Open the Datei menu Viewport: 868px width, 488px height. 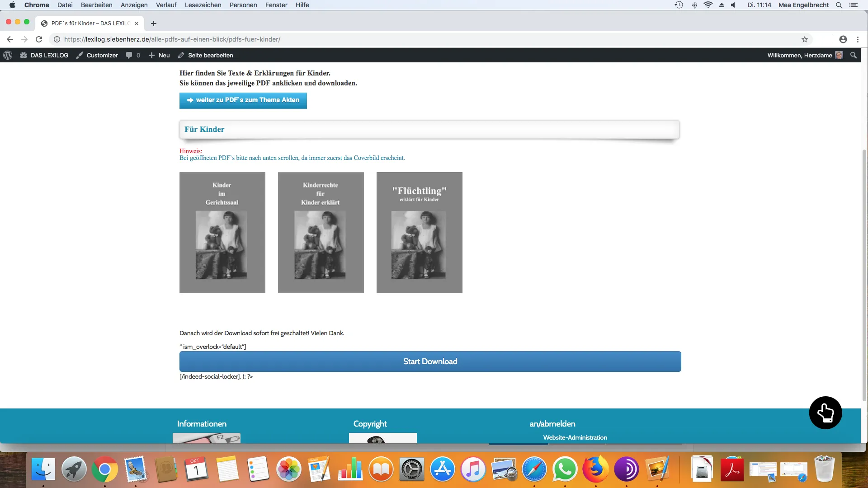tap(65, 5)
